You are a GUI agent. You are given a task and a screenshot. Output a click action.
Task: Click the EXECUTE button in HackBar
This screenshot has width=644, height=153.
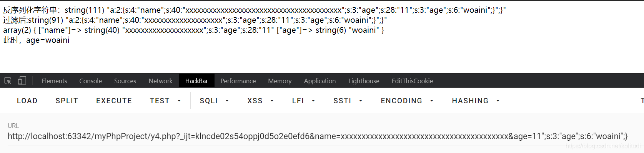point(114,101)
